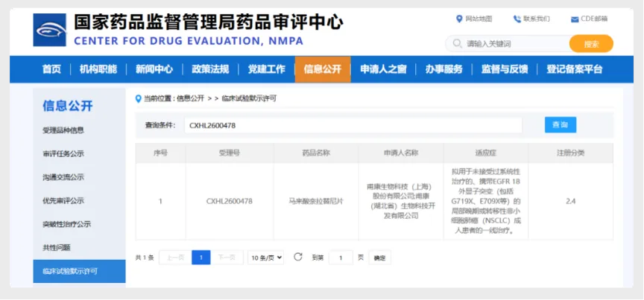Click the applicant name cell 甫康生物科技
The image size is (644, 300).
pyautogui.click(x=401, y=202)
